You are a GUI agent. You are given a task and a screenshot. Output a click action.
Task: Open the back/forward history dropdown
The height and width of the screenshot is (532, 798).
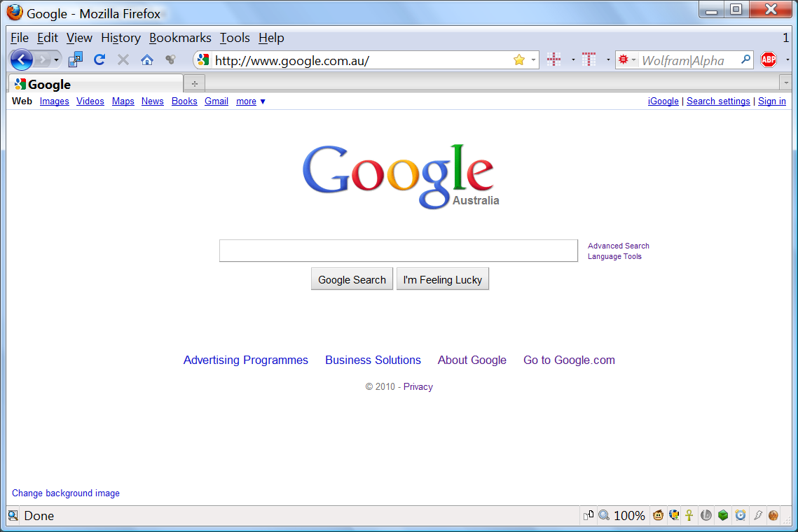coord(57,60)
